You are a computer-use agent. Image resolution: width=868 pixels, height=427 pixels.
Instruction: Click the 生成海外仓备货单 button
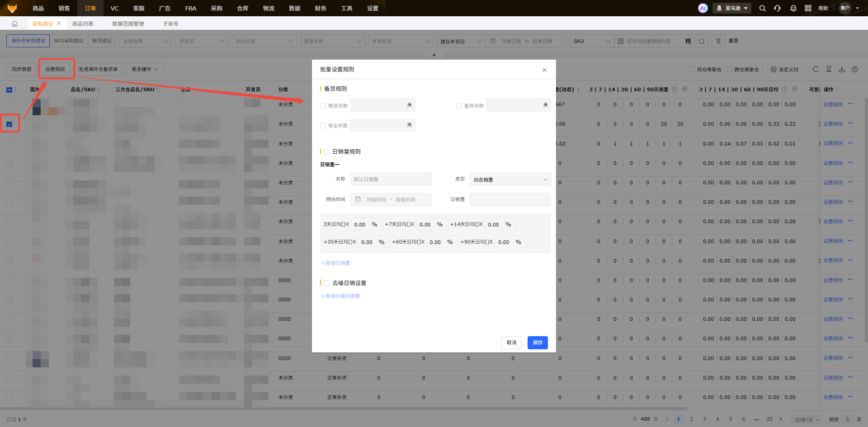point(98,69)
